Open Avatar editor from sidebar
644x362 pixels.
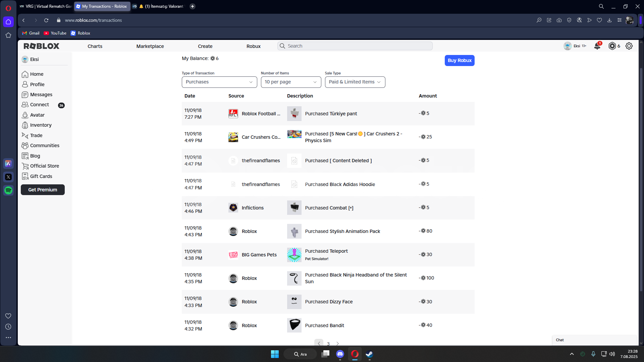[x=33, y=115]
